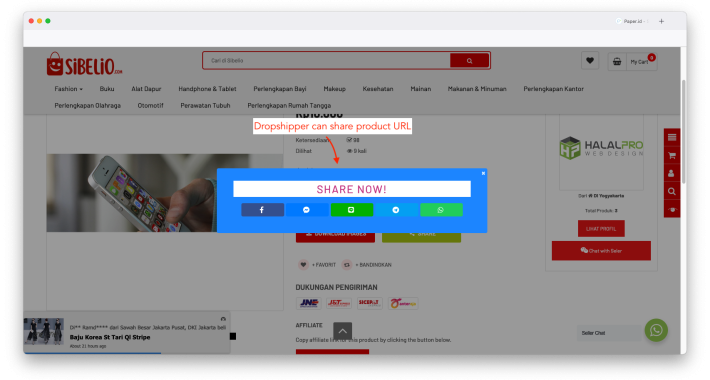Click the Anteraja shipping logo
Viewport: 710px width, 380px height.
[403, 303]
